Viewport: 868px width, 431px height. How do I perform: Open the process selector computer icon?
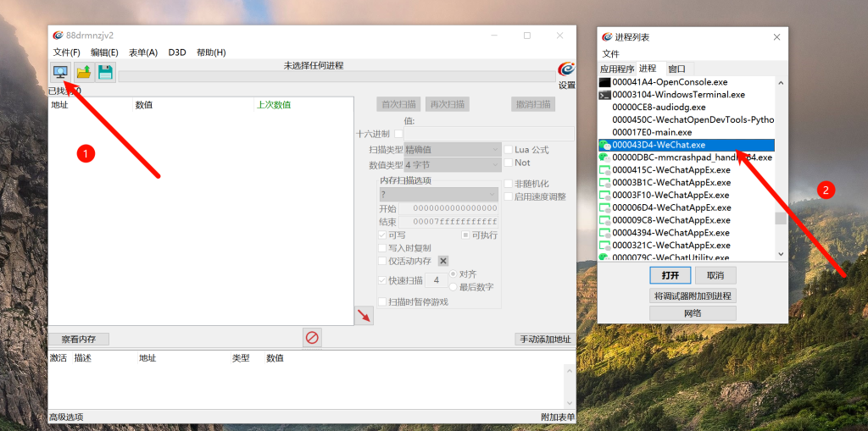click(x=60, y=72)
